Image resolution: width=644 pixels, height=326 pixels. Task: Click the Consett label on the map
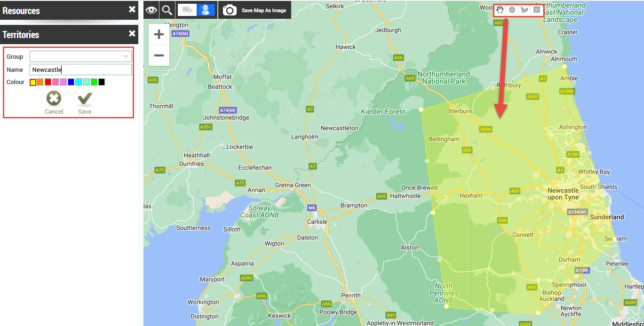click(523, 234)
